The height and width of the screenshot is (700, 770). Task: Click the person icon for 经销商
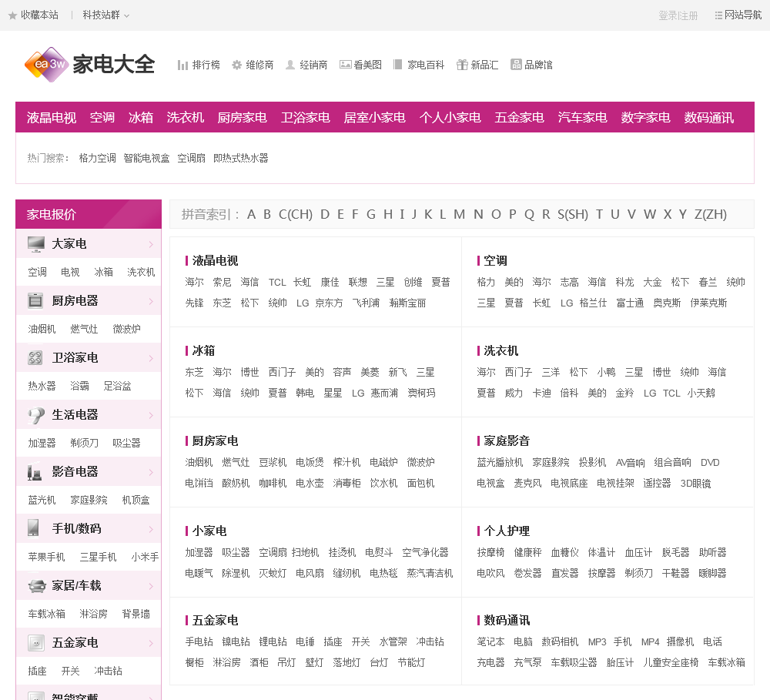click(290, 65)
